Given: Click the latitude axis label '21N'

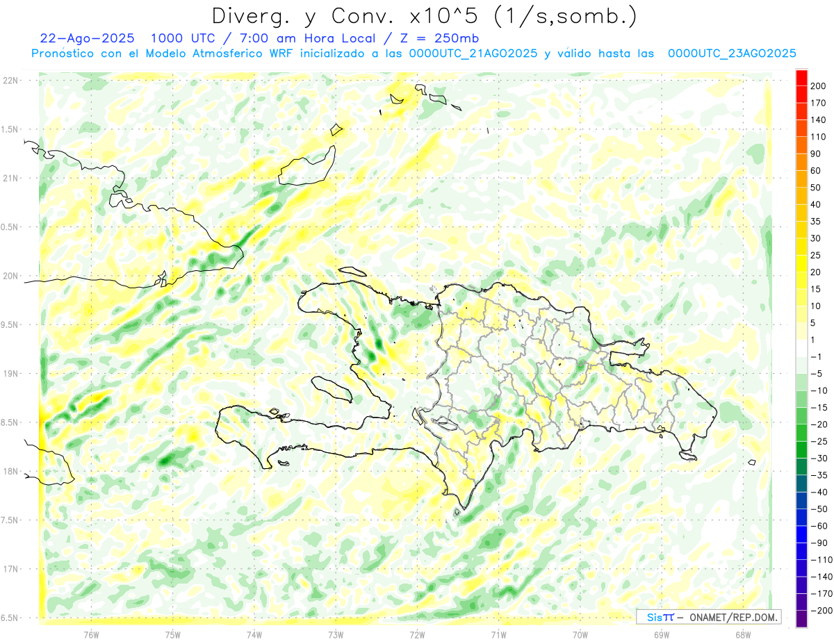Looking at the screenshot, I should [11, 178].
